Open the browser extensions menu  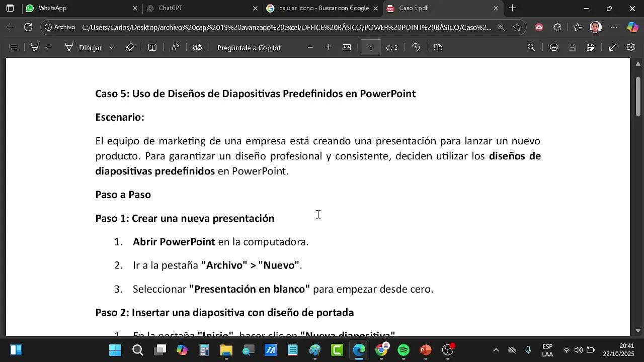point(557,27)
